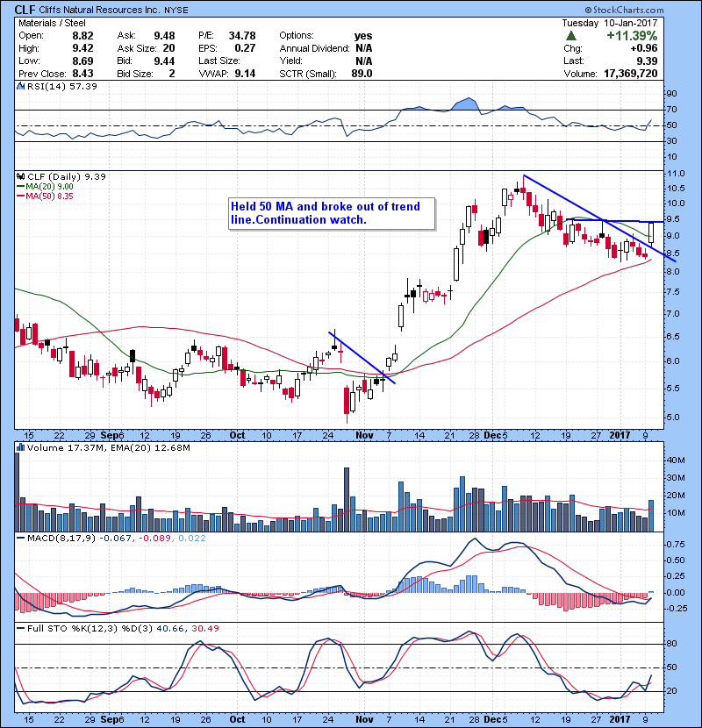Image resolution: width=702 pixels, height=728 pixels.
Task: Click the RSI(14) 57.39 reading label
Action: coord(62,86)
